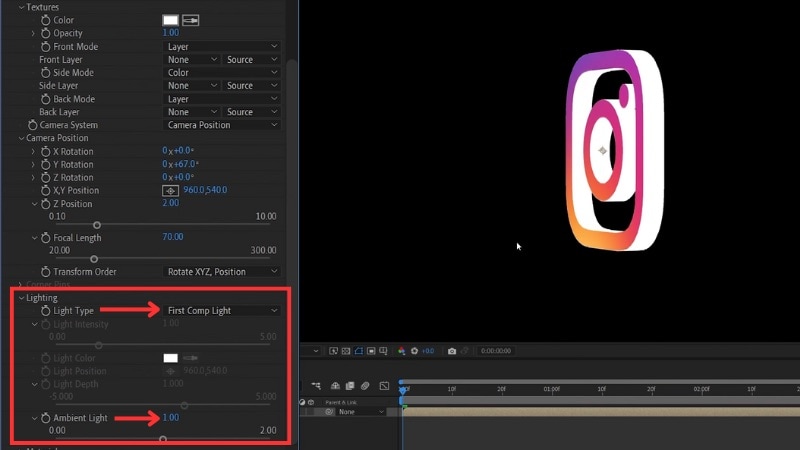Click the exposure value +0.0

(428, 351)
